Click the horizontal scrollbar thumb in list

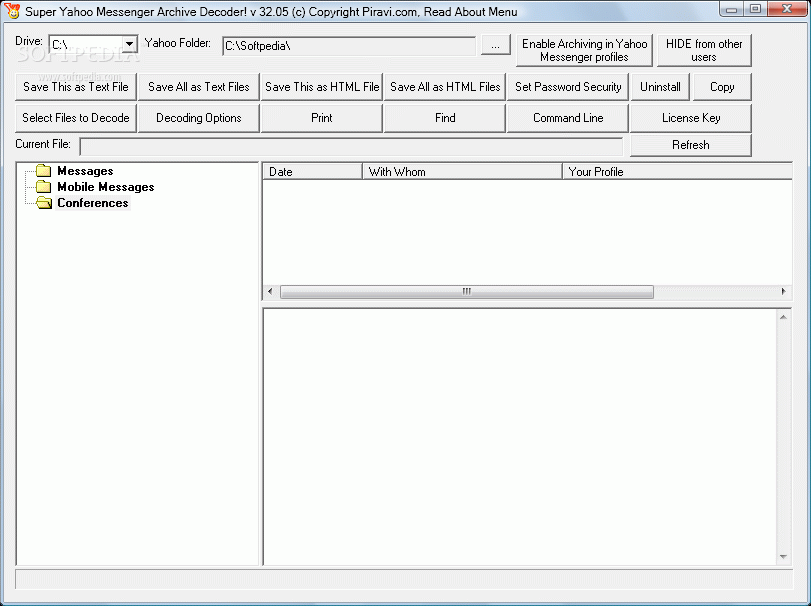click(467, 292)
